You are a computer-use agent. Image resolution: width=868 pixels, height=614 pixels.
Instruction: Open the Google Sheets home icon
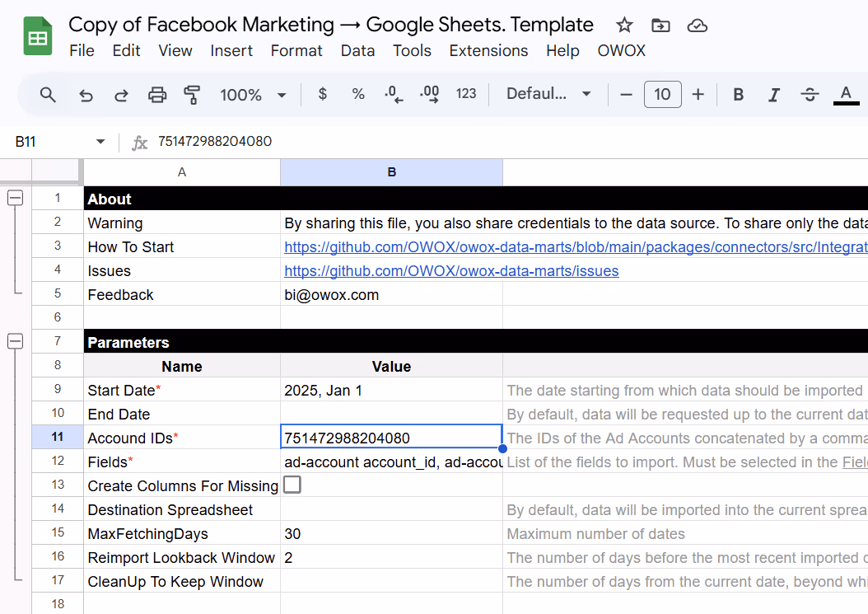coord(38,36)
